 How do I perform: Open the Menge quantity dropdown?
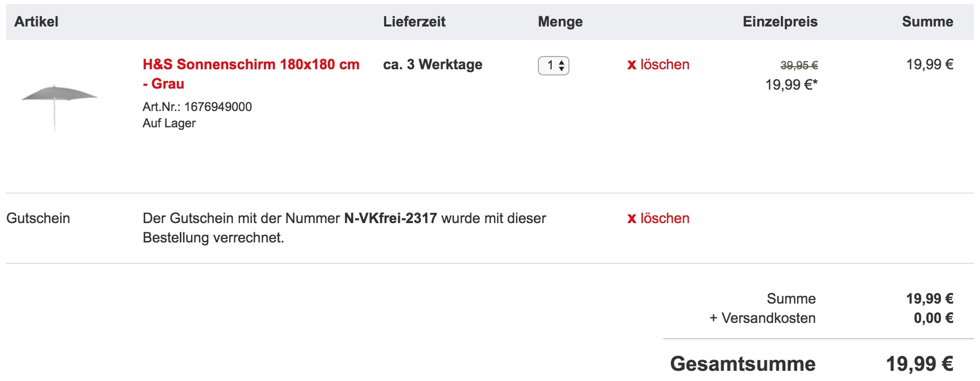[553, 66]
